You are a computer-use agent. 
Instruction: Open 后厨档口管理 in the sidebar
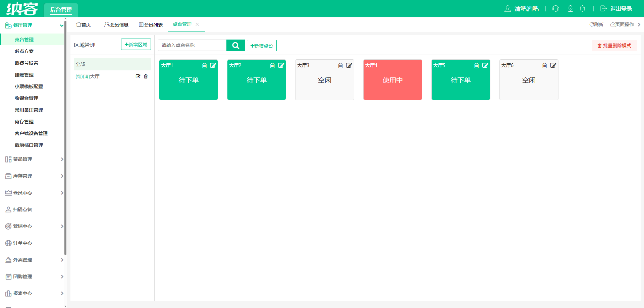29,145
